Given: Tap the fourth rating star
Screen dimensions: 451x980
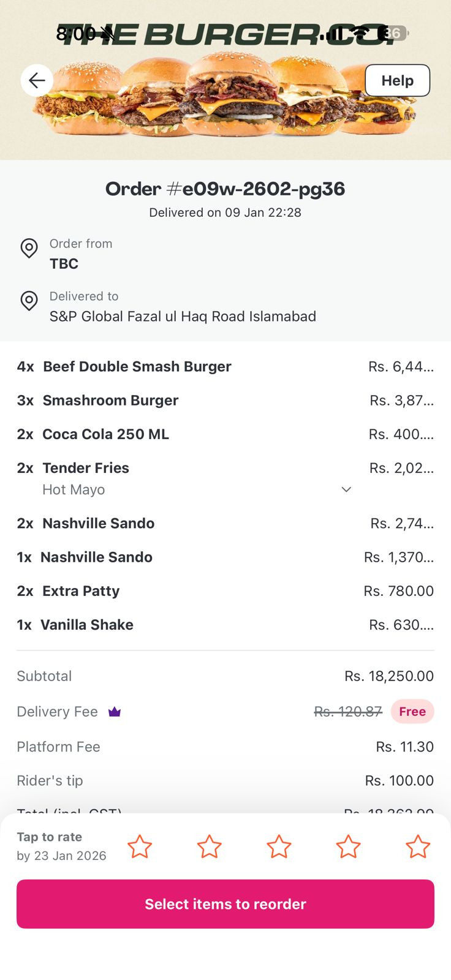Looking at the screenshot, I should click(x=348, y=846).
